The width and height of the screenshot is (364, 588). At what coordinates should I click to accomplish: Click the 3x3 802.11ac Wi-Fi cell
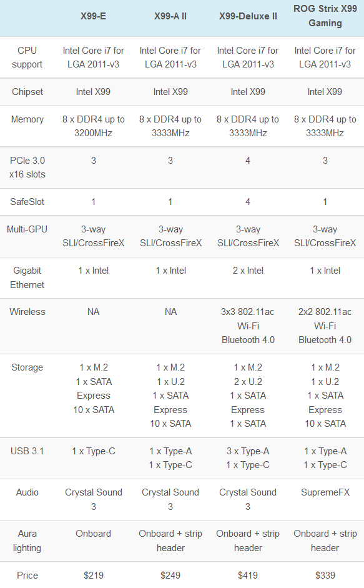[x=248, y=326]
